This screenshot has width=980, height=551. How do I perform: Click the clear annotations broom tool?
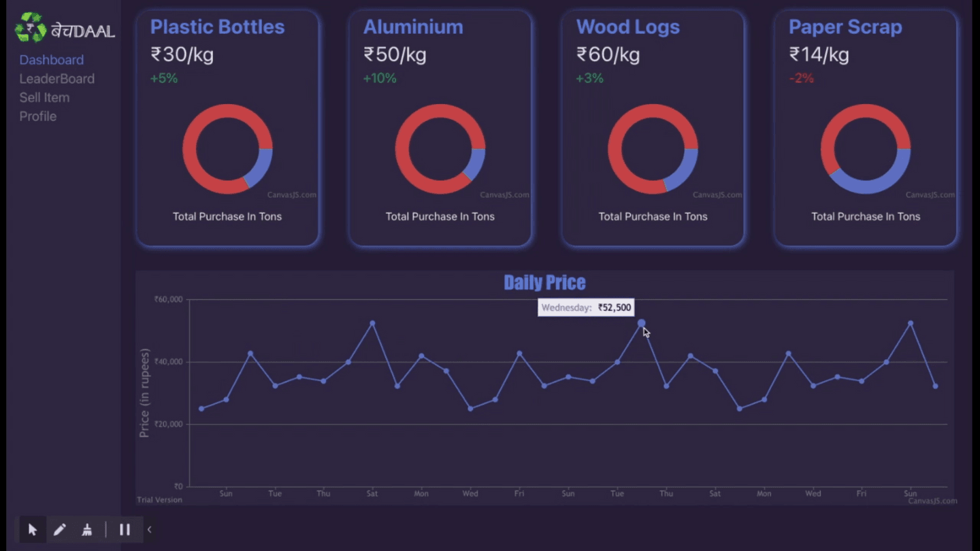(x=87, y=529)
